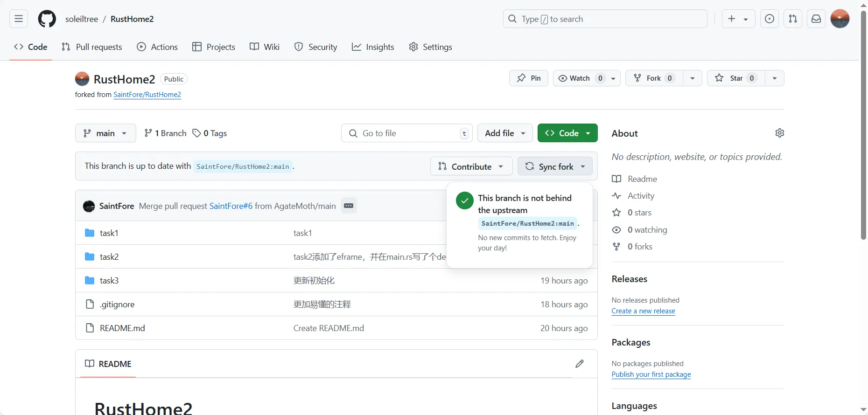Star the RustHome2 repository
The image size is (868, 415).
click(x=736, y=78)
